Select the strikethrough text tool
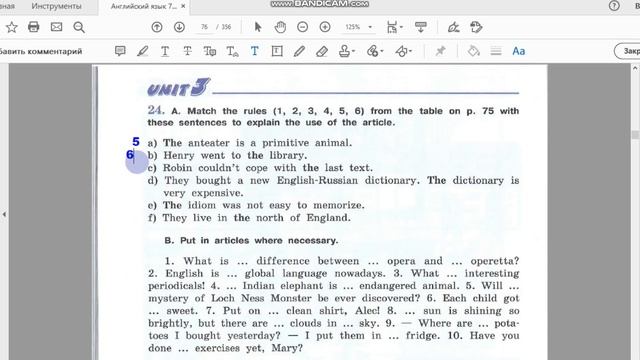The height and width of the screenshot is (360, 640). point(187,51)
